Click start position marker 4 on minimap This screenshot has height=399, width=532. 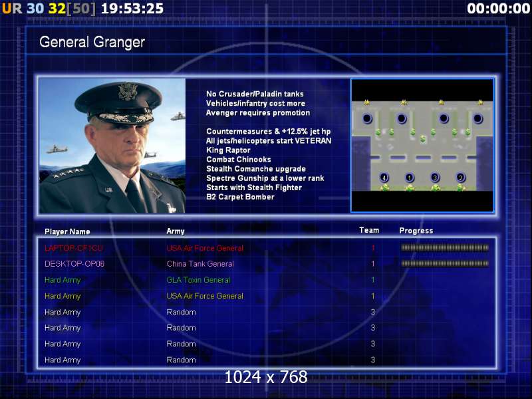point(384,178)
